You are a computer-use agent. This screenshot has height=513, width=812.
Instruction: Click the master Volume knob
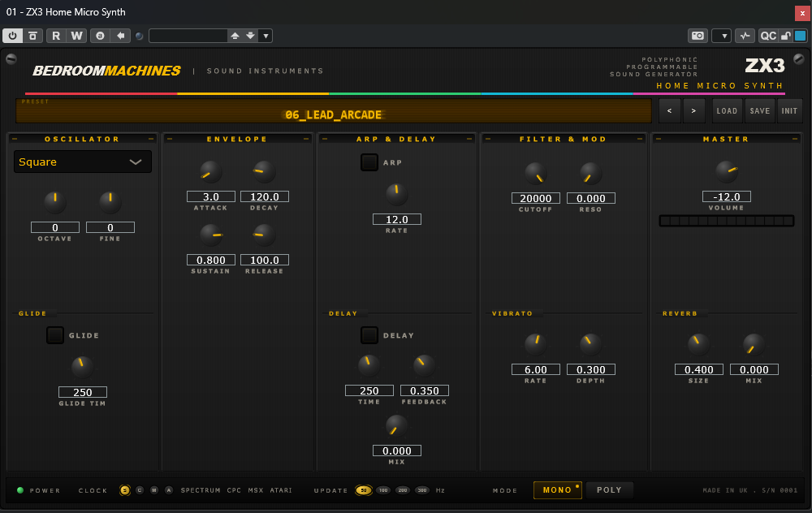click(727, 172)
